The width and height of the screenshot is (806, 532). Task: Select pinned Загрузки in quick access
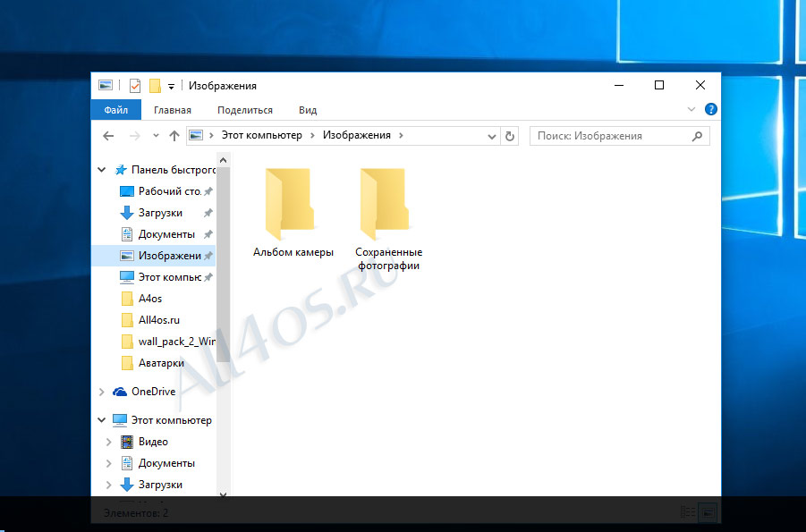click(150, 213)
